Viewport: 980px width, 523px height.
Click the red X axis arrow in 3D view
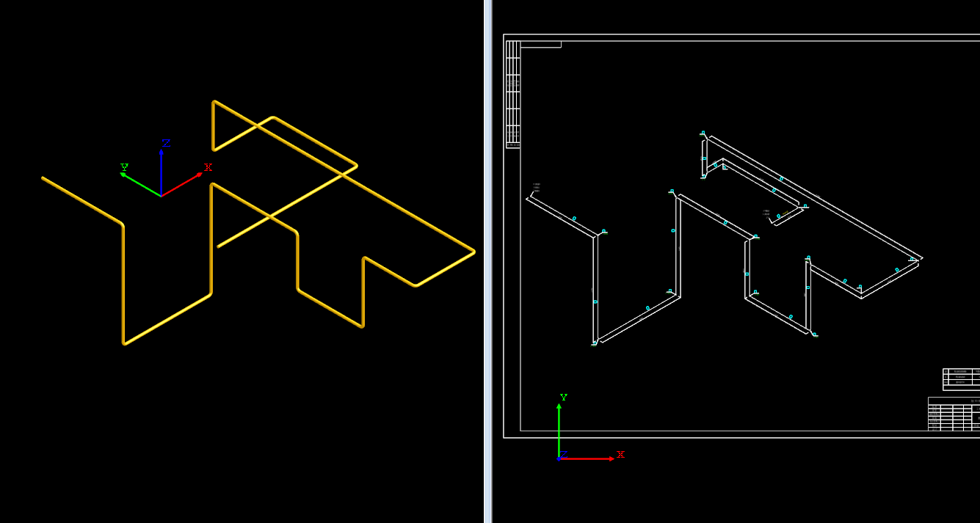point(184,183)
